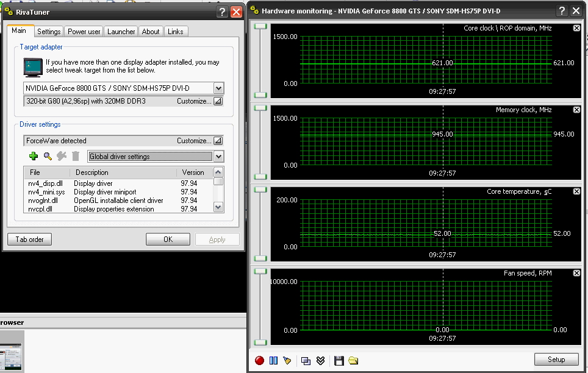Viewport: 588px width, 373px height.
Task: Remove the Core temperature graph with its X
Action: coord(576,191)
